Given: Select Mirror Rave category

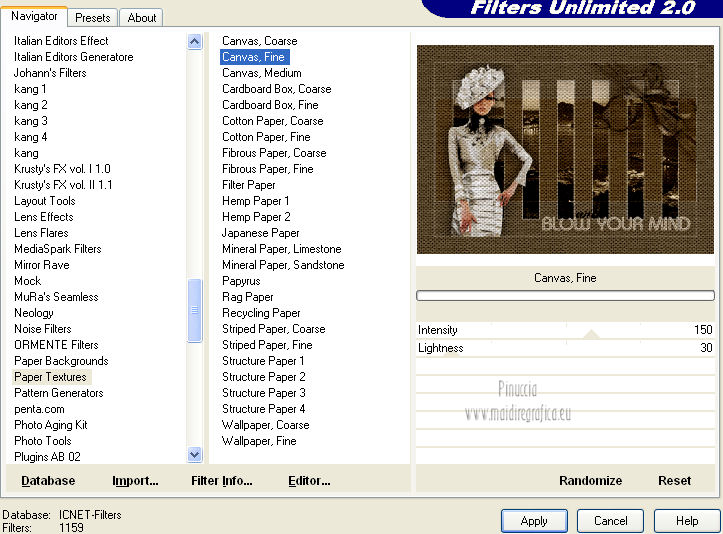Looking at the screenshot, I should [41, 265].
